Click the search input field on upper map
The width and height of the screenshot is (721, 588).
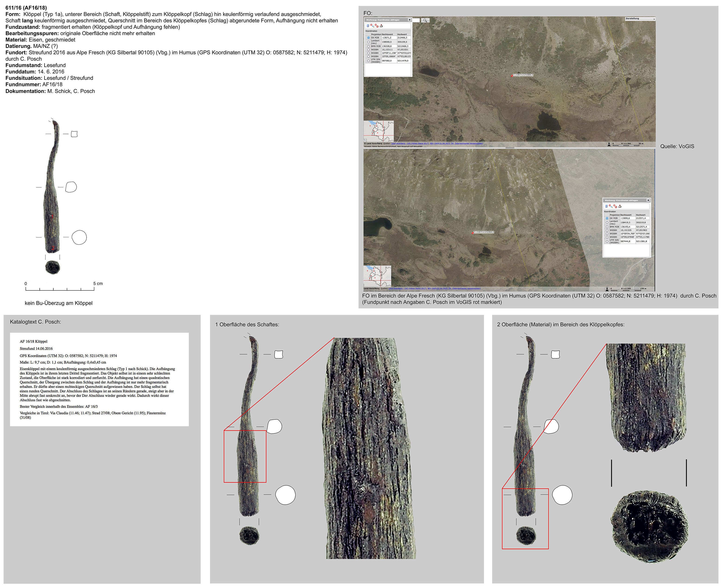(416, 20)
